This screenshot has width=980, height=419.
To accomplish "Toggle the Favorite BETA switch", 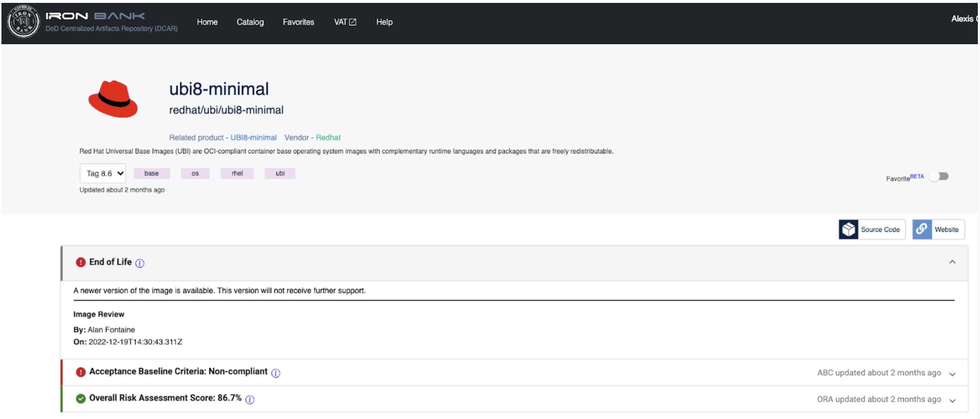I will 939,176.
